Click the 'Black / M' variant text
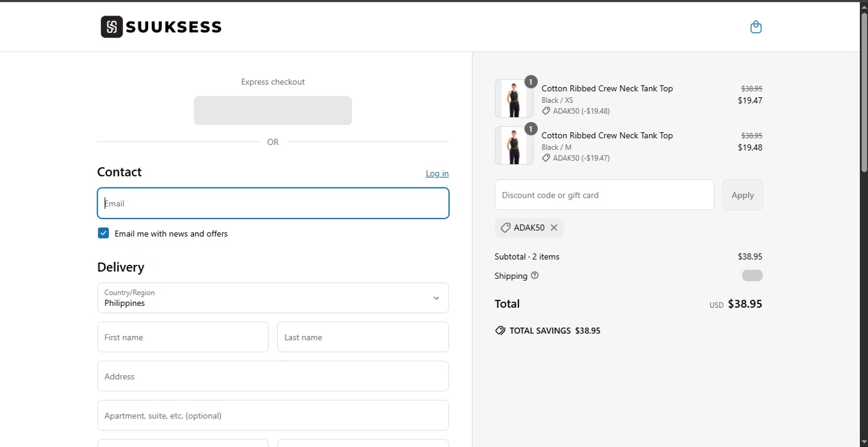 coord(557,147)
